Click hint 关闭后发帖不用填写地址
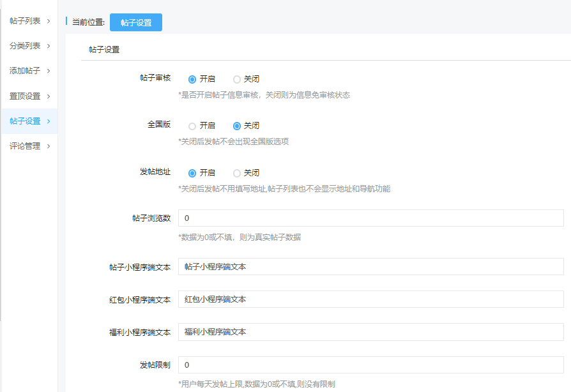 tap(284, 189)
